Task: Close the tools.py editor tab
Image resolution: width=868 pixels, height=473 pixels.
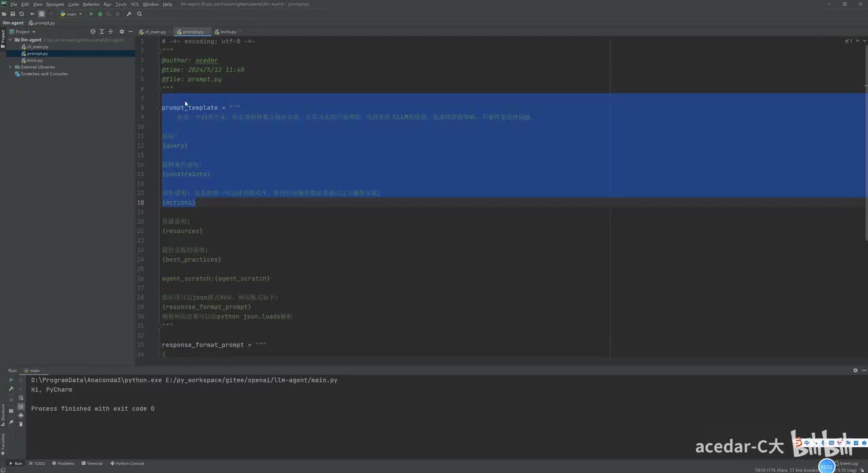Action: pyautogui.click(x=240, y=32)
